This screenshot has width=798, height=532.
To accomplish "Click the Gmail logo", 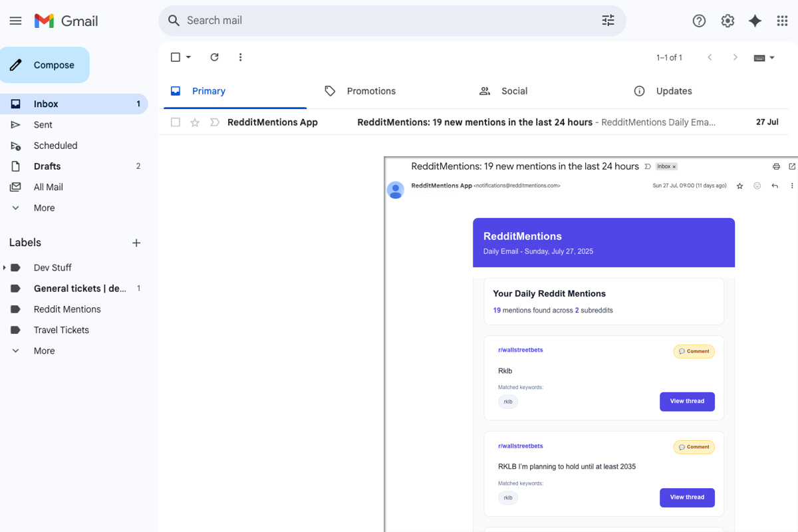I will point(66,21).
